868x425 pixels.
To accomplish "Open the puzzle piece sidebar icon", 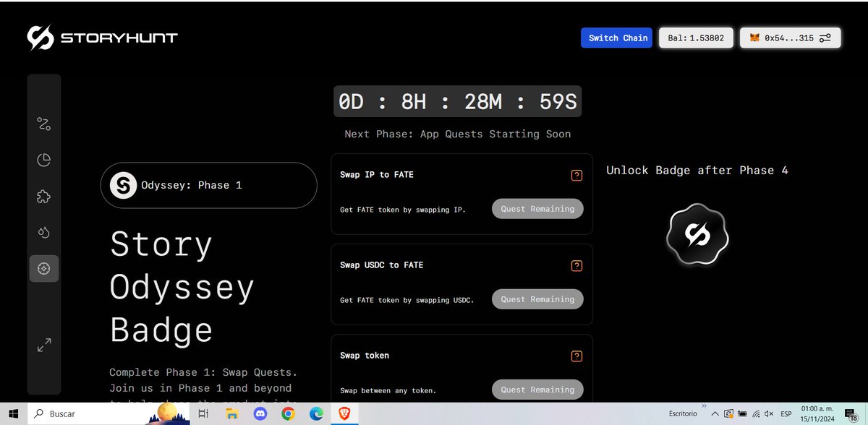I will 44,196.
